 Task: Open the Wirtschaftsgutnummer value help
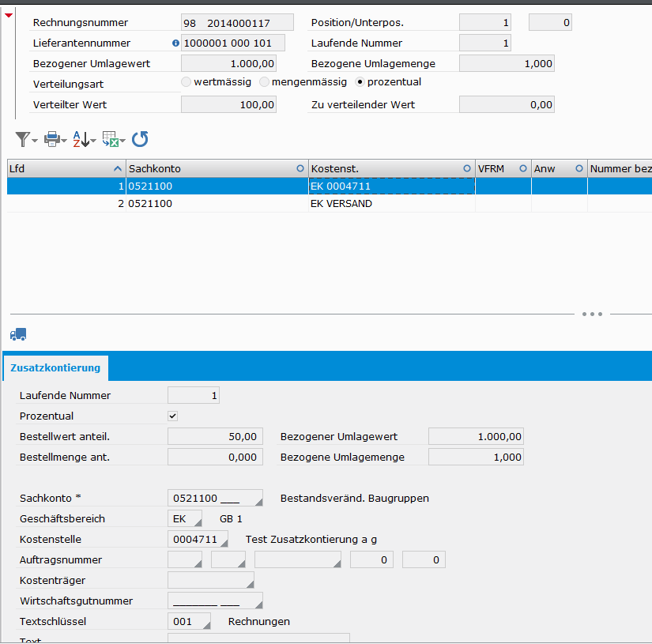point(258,605)
